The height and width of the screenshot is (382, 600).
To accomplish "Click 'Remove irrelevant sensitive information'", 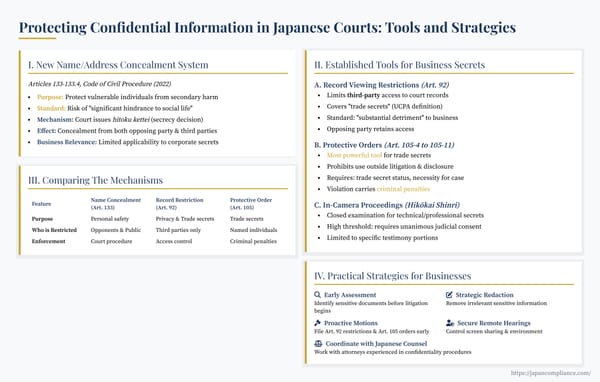I will pyautogui.click(x=496, y=303).
